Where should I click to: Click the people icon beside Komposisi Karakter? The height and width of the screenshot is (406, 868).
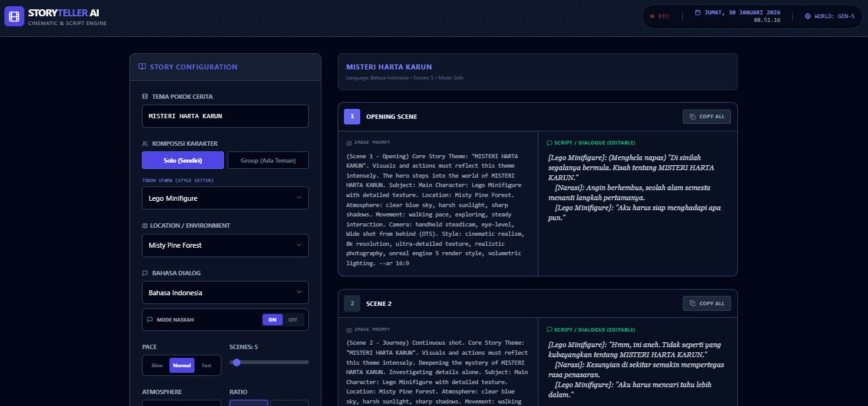(x=145, y=143)
